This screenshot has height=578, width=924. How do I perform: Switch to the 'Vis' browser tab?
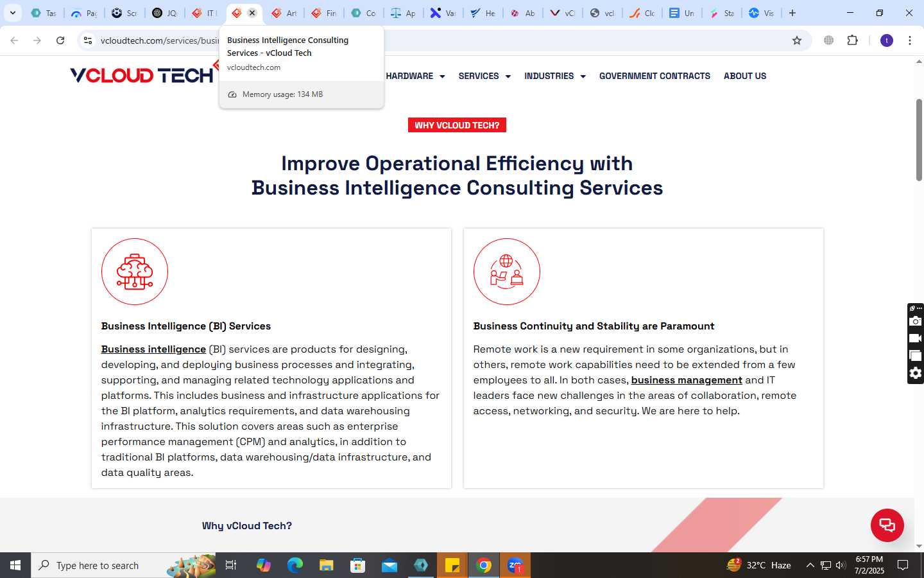tap(762, 13)
